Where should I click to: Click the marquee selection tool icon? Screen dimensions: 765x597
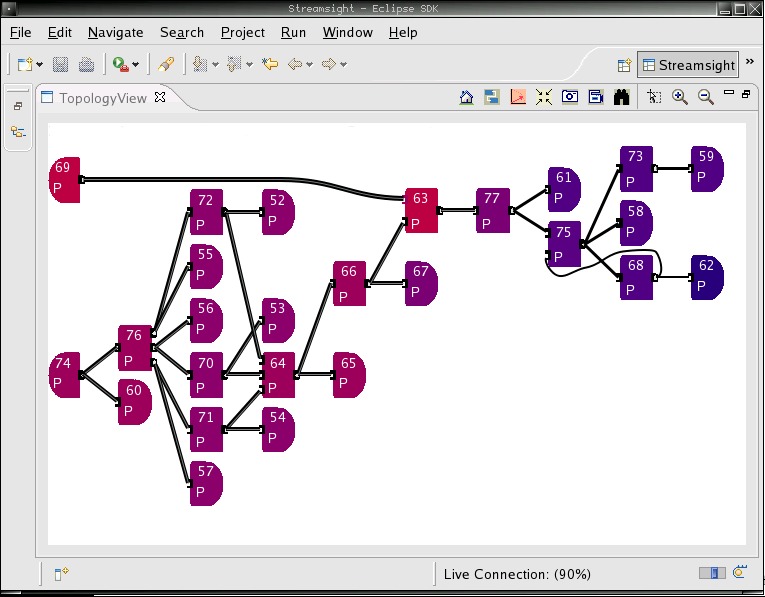(x=654, y=97)
